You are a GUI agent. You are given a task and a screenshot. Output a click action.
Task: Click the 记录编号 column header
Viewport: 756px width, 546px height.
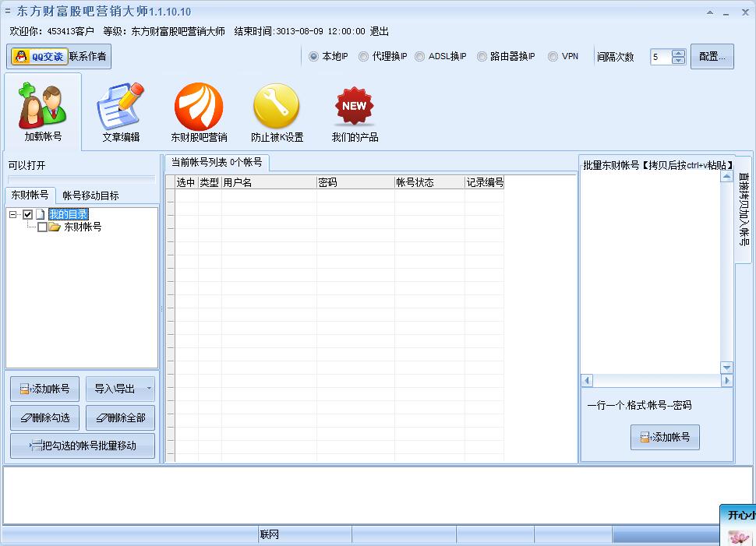[485, 182]
